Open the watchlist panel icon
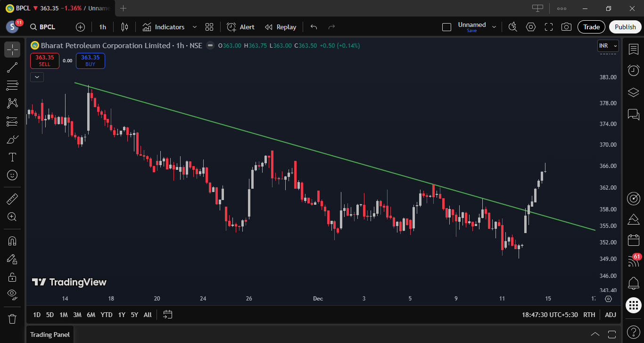The width and height of the screenshot is (644, 343). [634, 49]
